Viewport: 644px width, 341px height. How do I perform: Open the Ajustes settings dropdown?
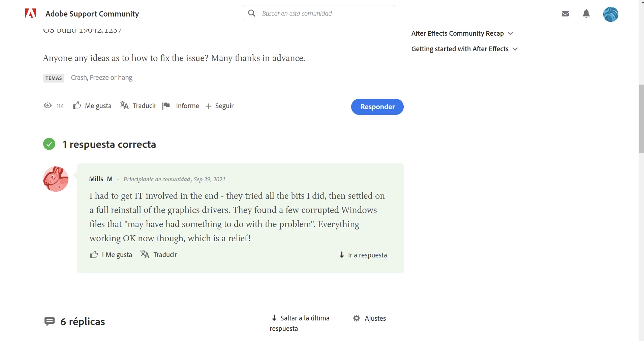click(369, 318)
